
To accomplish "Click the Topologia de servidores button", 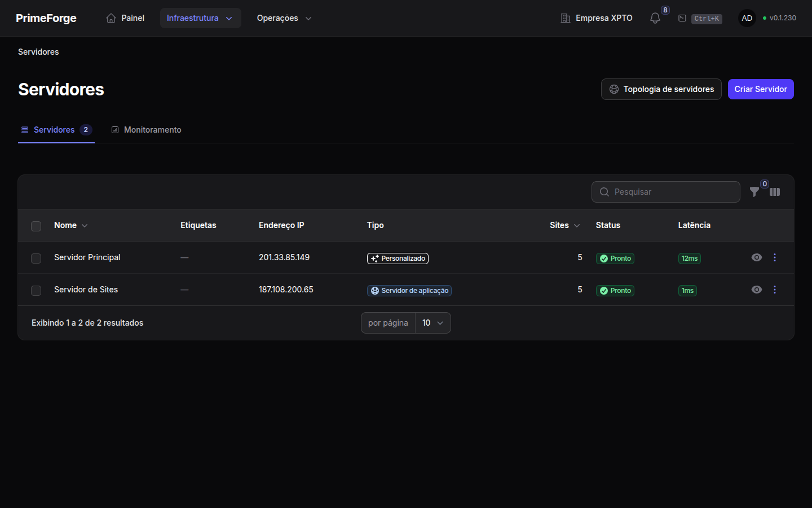I will point(661,89).
